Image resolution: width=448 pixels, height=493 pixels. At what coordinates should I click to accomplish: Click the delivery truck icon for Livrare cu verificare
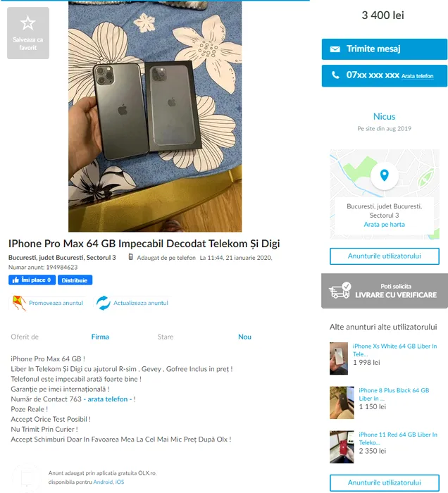[340, 290]
